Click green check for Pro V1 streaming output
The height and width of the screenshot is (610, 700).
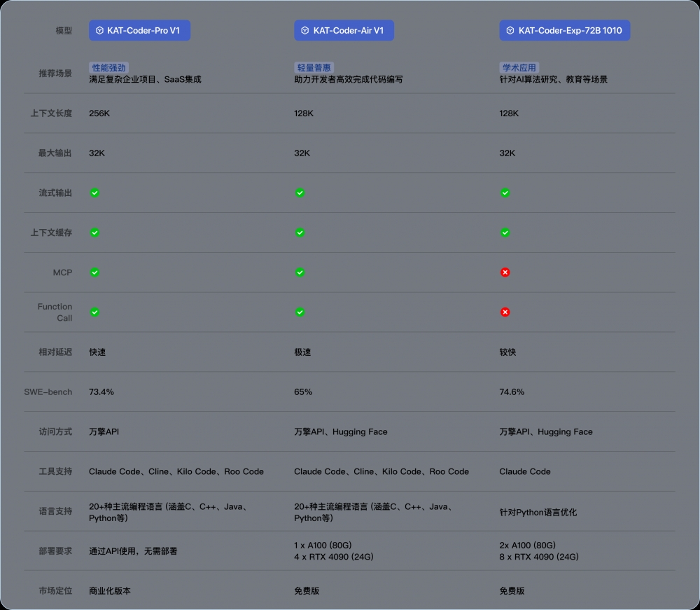pos(94,193)
